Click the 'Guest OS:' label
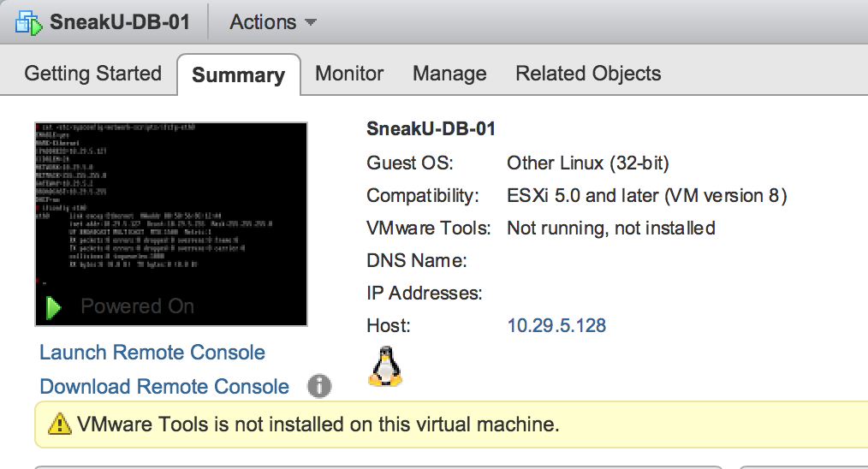The height and width of the screenshot is (469, 868). point(410,163)
